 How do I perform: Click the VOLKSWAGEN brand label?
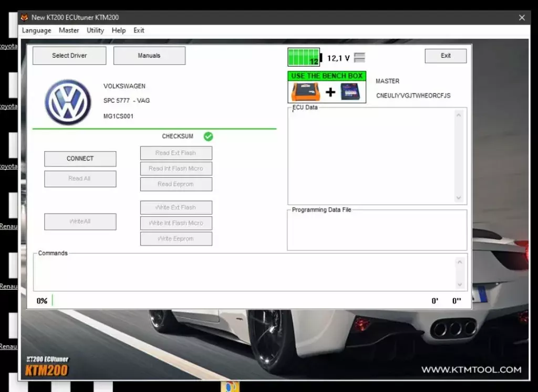pos(125,86)
